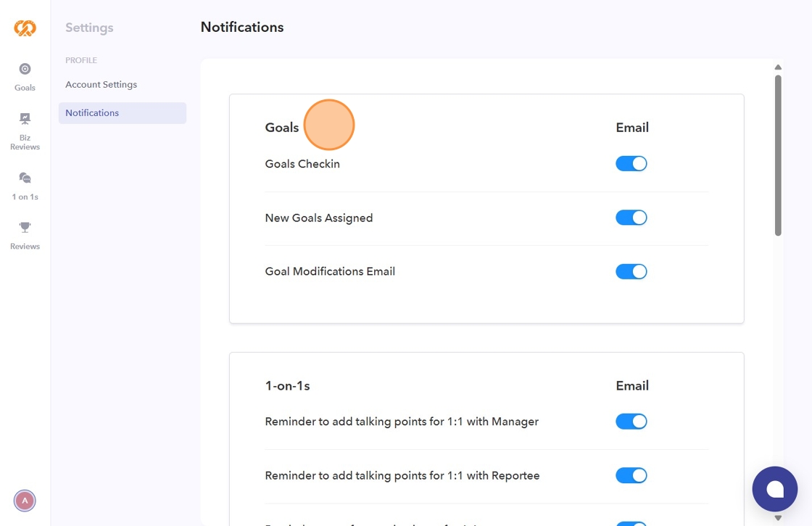Open the chat support bubble
Screen dimensions: 812x526
click(774, 489)
